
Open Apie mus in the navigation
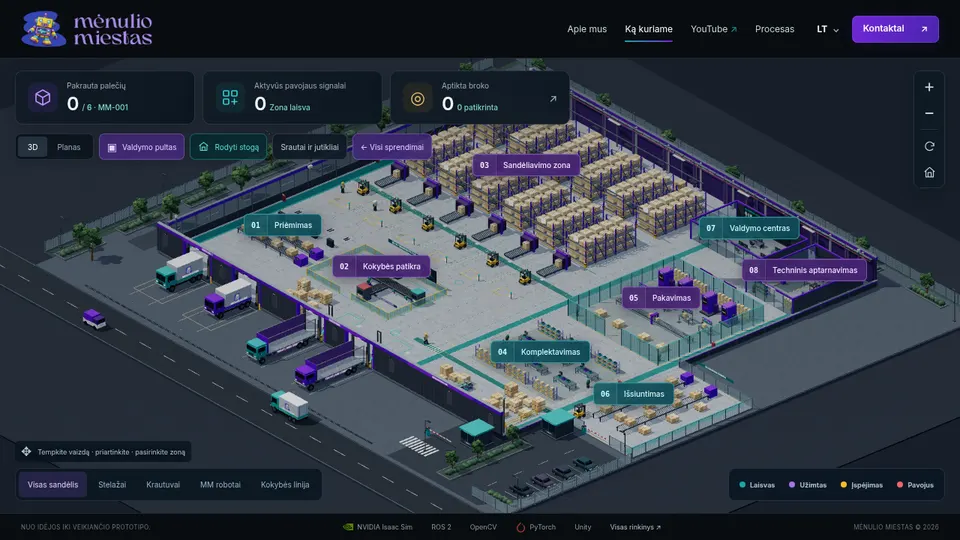pos(587,29)
